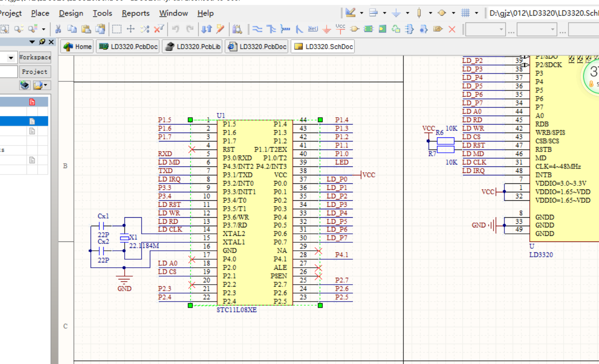Open the Grids dropdown
Image resolution: width=599 pixels, height=364 pixels.
(x=476, y=13)
